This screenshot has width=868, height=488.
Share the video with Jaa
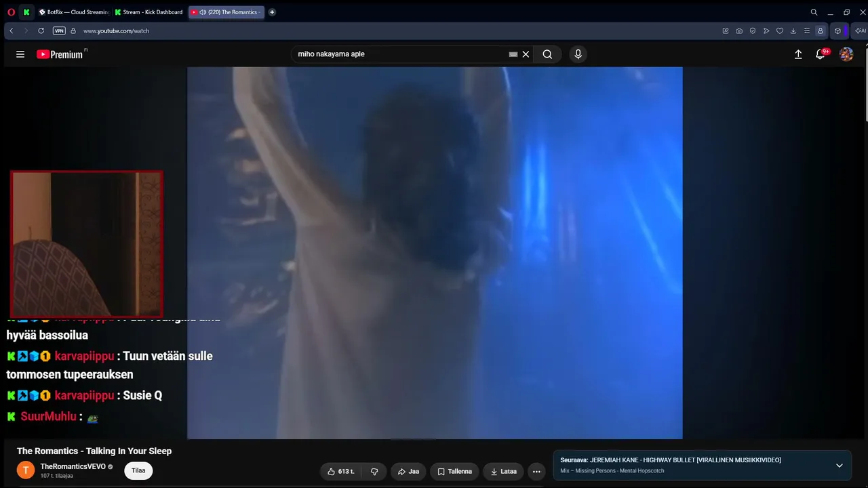click(x=408, y=471)
